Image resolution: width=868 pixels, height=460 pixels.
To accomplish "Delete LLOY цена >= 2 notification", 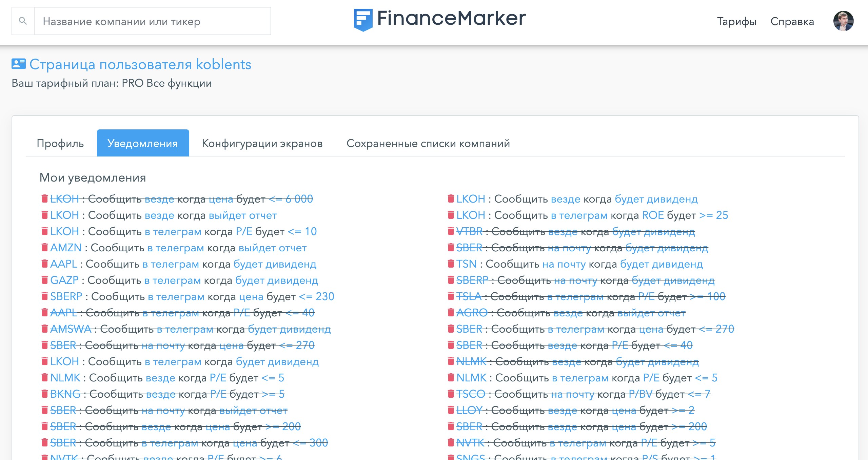I will point(451,410).
